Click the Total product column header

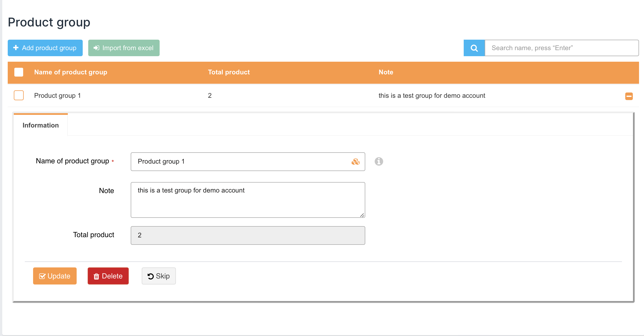[229, 72]
